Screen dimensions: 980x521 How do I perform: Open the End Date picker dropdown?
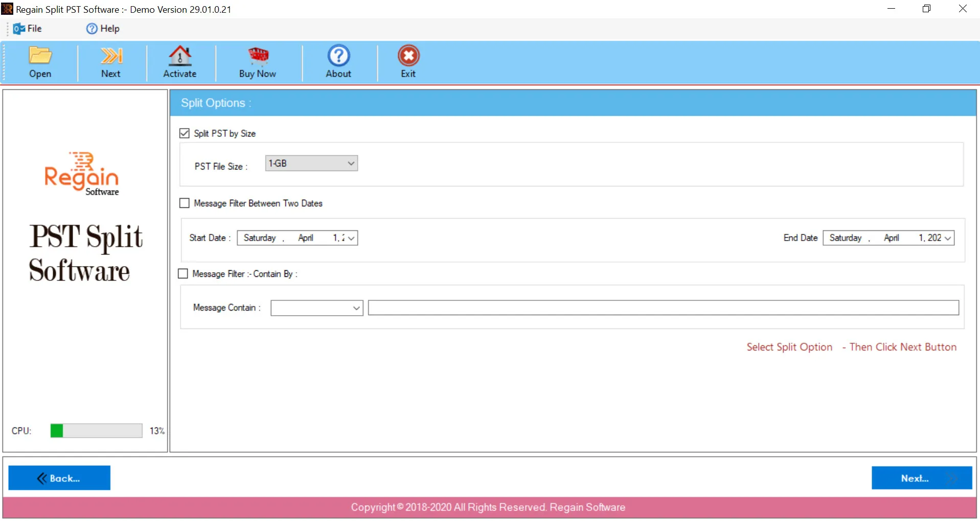click(947, 238)
